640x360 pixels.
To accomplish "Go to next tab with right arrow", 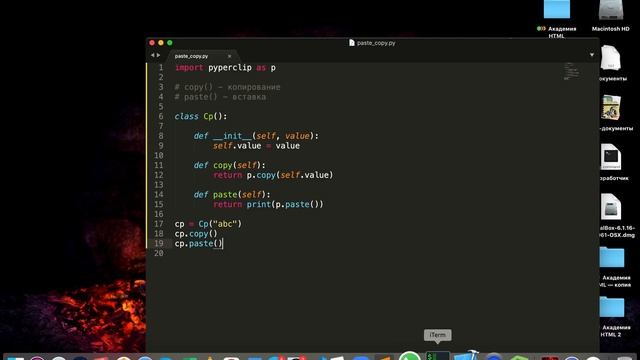I will [158, 55].
